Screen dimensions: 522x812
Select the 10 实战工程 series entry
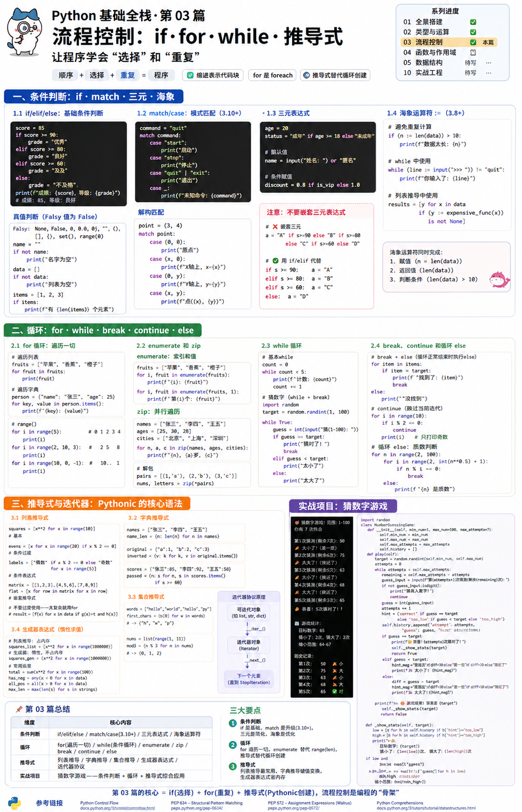(x=423, y=73)
